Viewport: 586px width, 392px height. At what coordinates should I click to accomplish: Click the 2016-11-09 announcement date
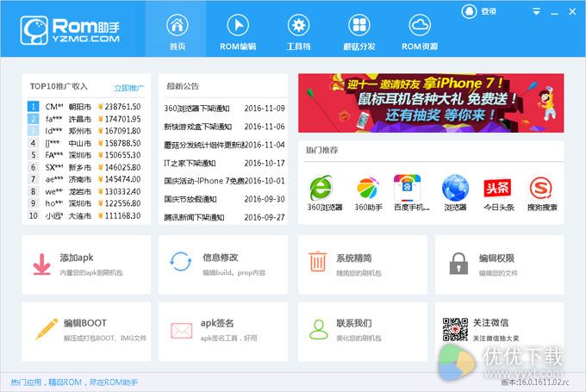[x=265, y=109]
